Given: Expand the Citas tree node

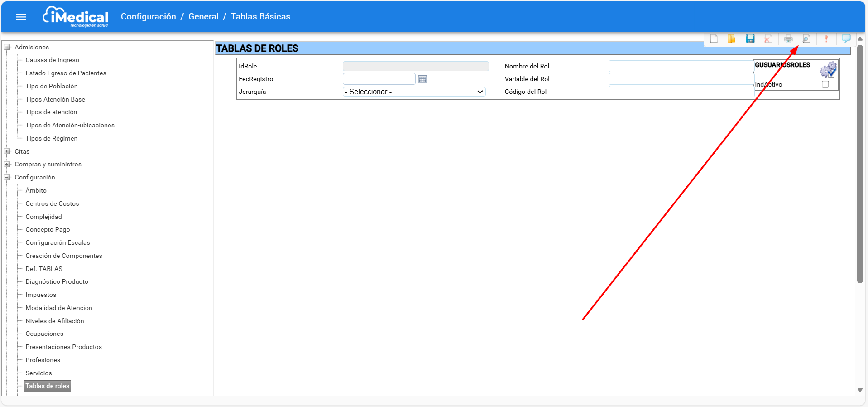Looking at the screenshot, I should coord(7,151).
